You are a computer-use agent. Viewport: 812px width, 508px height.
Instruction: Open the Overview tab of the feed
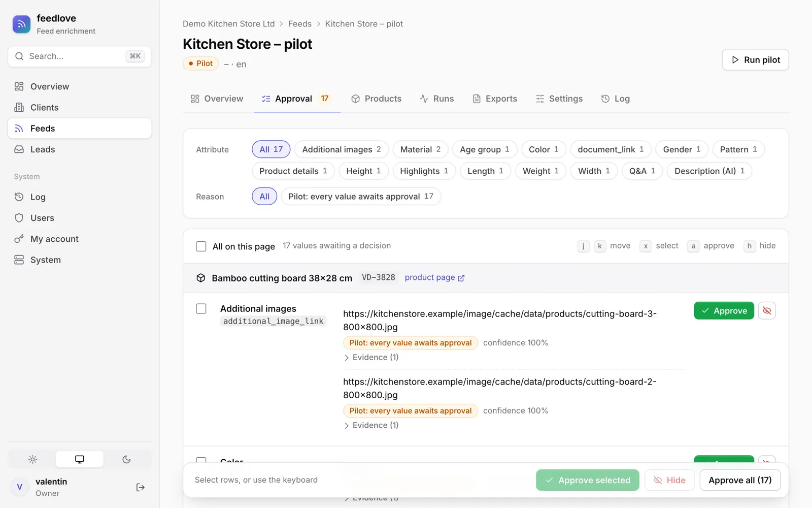click(217, 99)
